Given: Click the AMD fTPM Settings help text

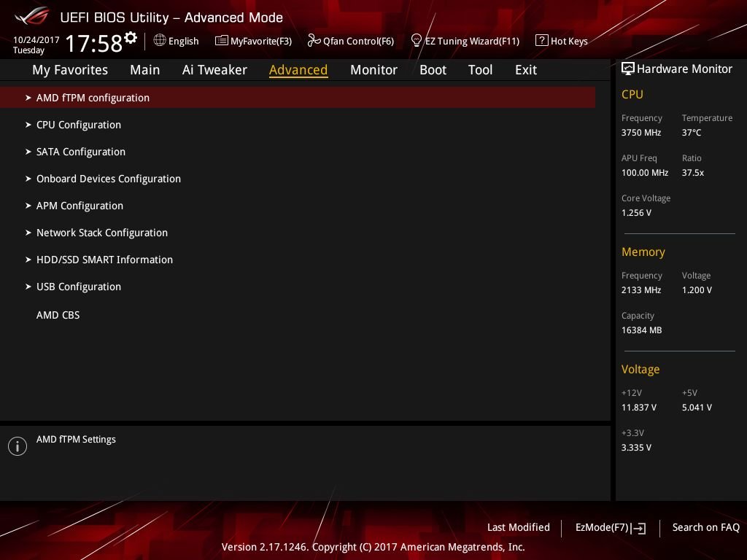Looking at the screenshot, I should coord(76,440).
